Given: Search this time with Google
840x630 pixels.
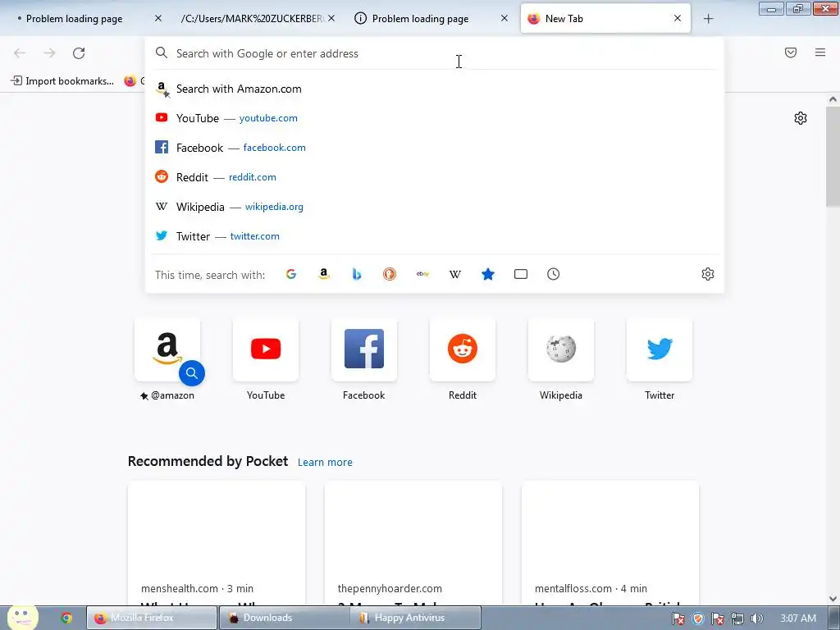Looking at the screenshot, I should [x=291, y=274].
